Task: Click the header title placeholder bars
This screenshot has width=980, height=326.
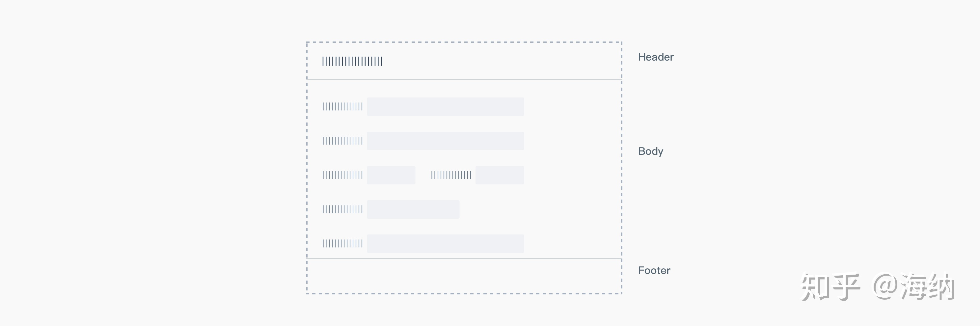Action: click(x=352, y=61)
